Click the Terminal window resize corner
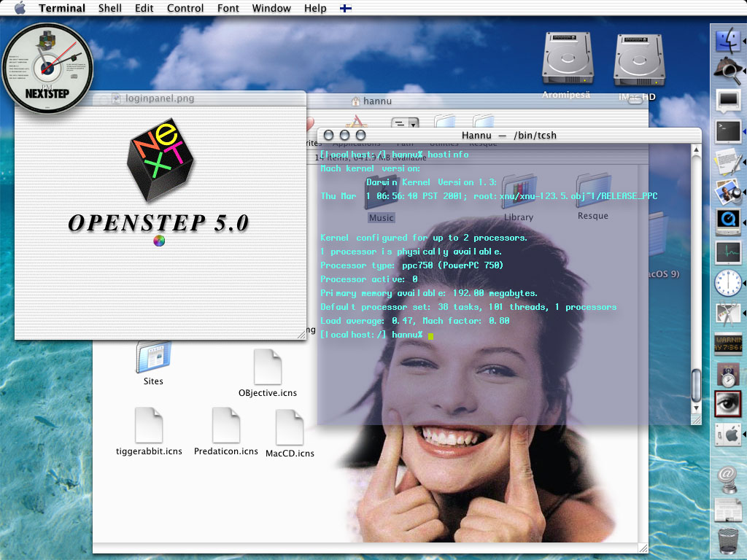Viewport: 747px width, 560px height. pos(696,419)
